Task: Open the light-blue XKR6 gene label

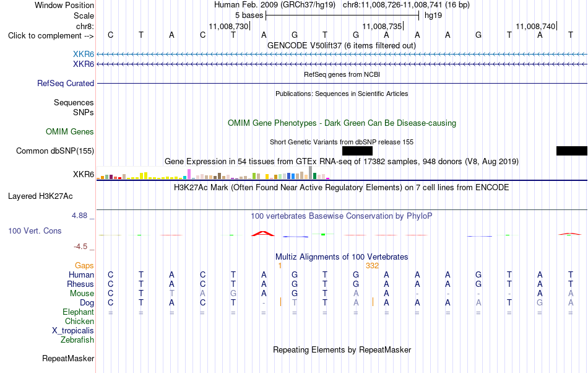Action: 84,55
